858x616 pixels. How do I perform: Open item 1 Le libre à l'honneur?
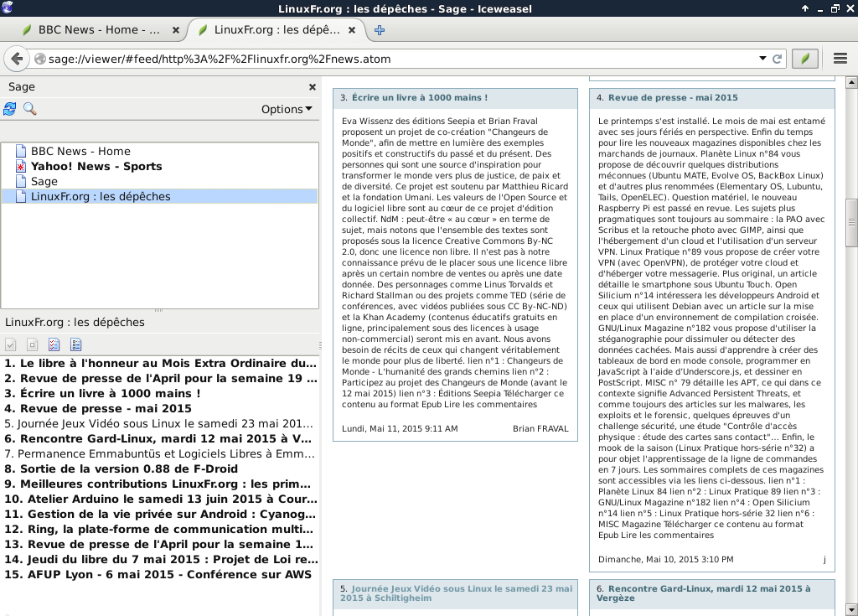160,363
